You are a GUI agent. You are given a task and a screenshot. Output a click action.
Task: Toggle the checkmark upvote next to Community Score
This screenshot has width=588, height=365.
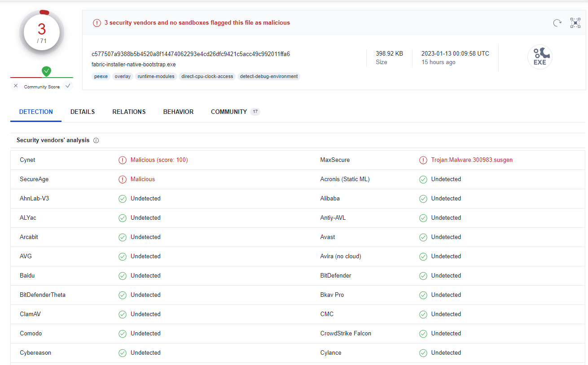click(x=68, y=85)
